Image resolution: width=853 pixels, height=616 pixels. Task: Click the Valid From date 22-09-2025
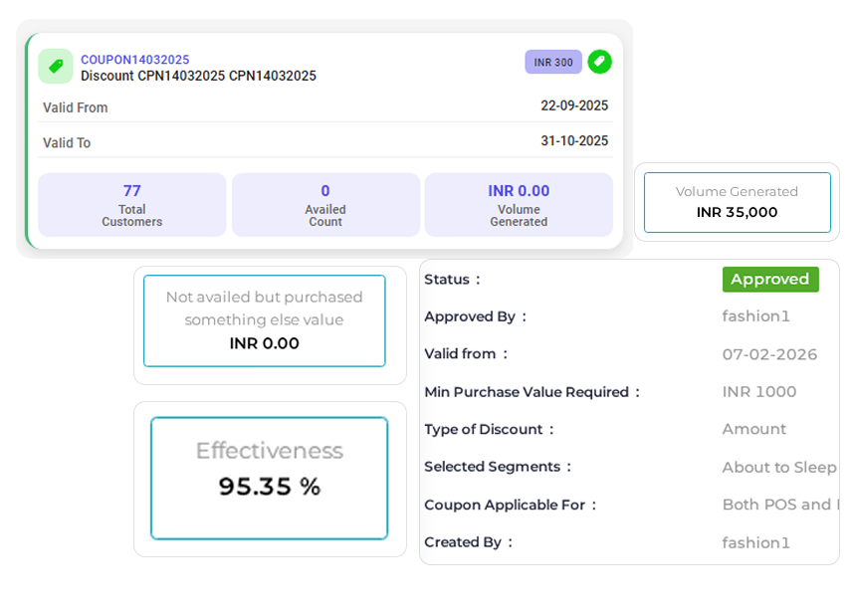573,106
